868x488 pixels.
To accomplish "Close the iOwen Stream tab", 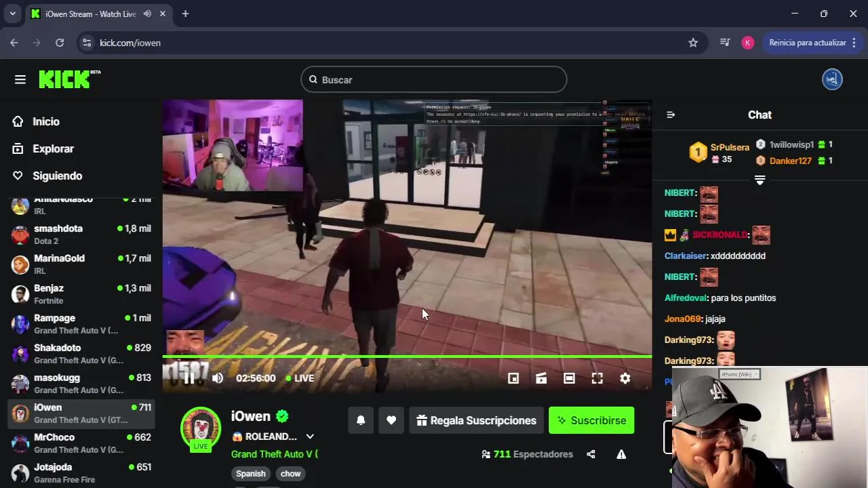I will tap(163, 14).
